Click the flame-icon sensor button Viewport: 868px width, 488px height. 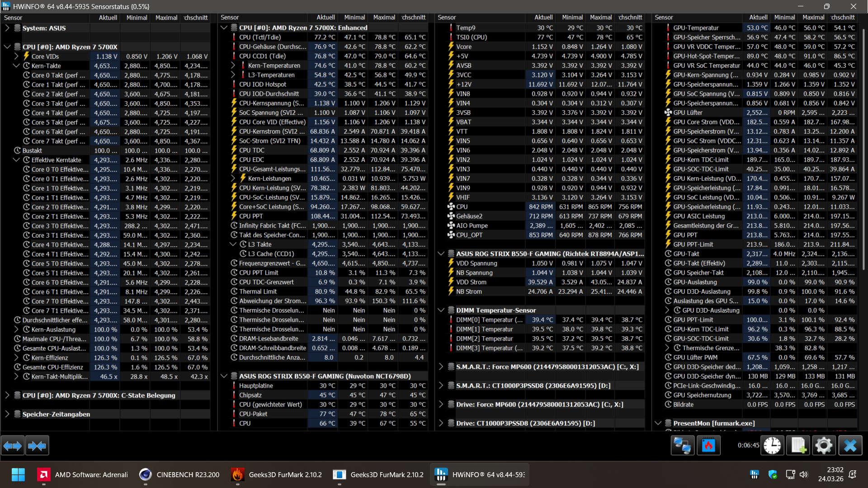(x=708, y=446)
